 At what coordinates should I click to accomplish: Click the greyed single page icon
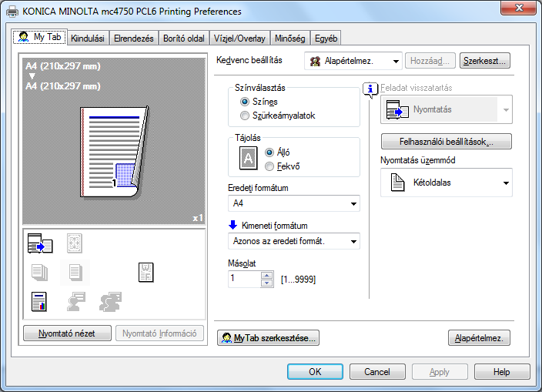tap(75, 273)
